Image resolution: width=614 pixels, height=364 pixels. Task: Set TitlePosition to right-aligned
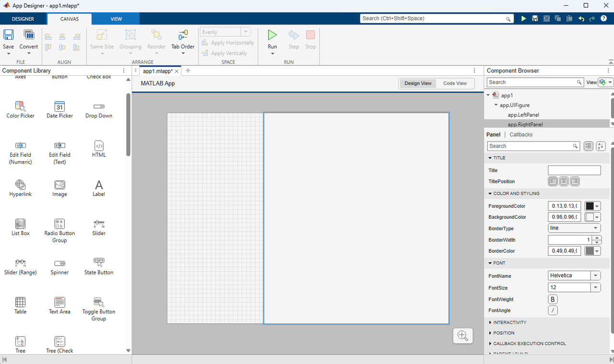pos(575,181)
